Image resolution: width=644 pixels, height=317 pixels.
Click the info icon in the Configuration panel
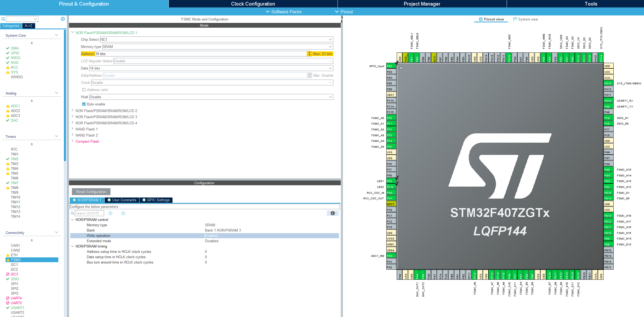pos(333,213)
